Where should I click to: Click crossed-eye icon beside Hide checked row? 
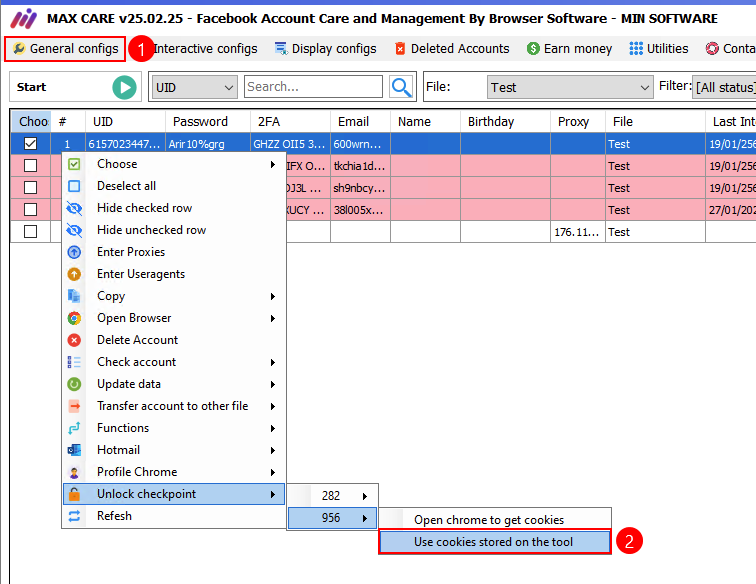(x=74, y=208)
